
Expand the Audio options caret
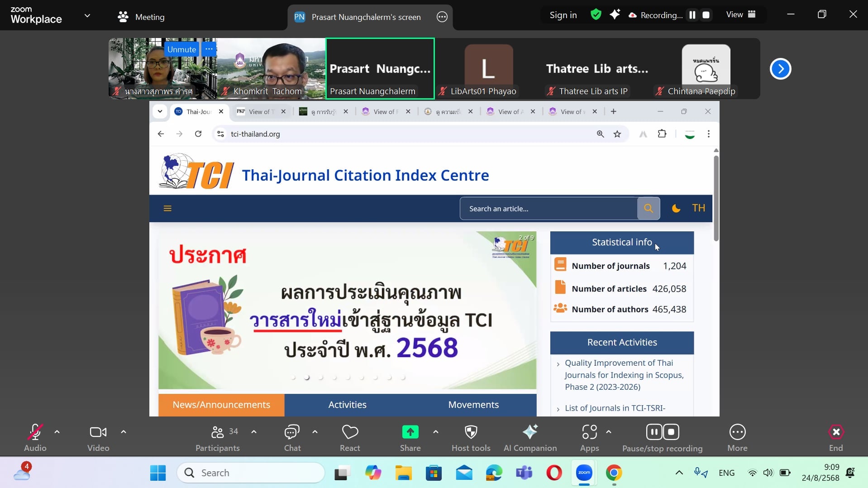(57, 432)
